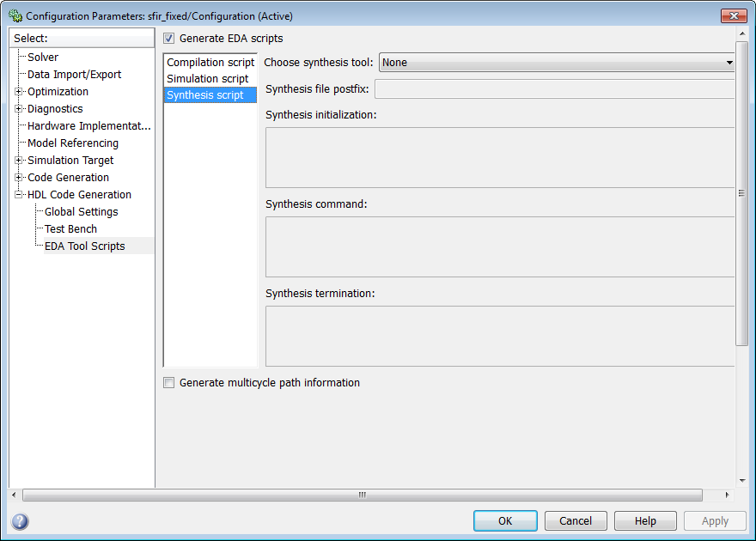Open the Optimization pane

pos(58,92)
